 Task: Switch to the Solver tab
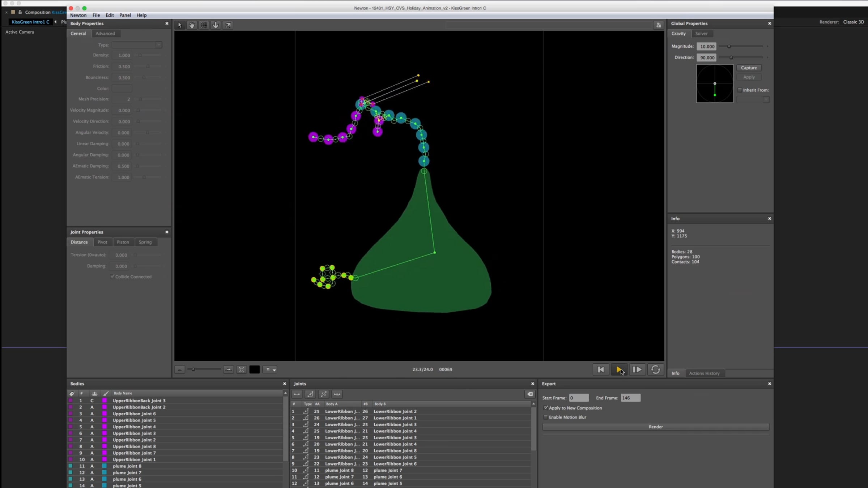pyautogui.click(x=701, y=33)
